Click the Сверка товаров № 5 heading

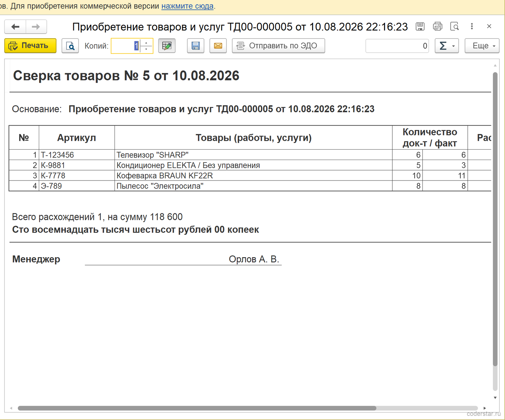[x=126, y=76]
